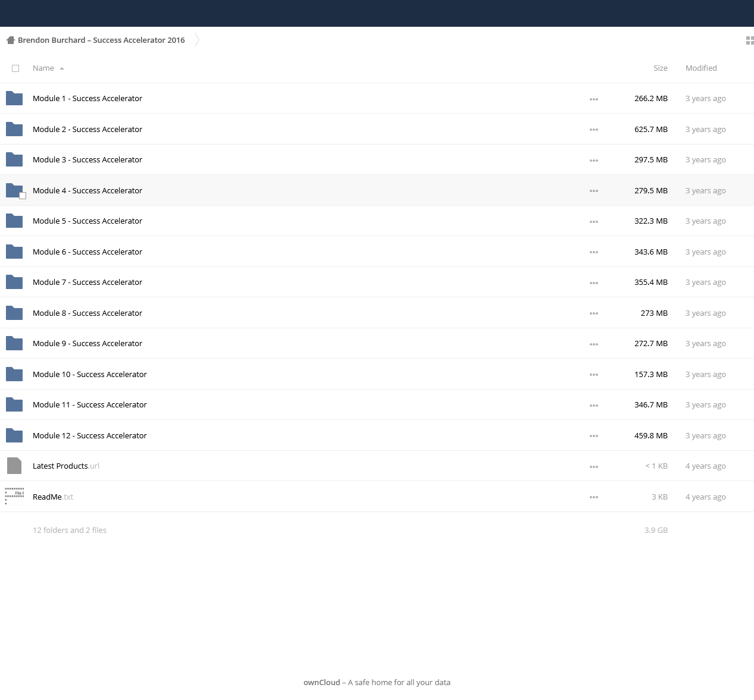Open Module 12 - Success Accelerator folder name
Viewport: 754px width, 700px height.
(90, 435)
